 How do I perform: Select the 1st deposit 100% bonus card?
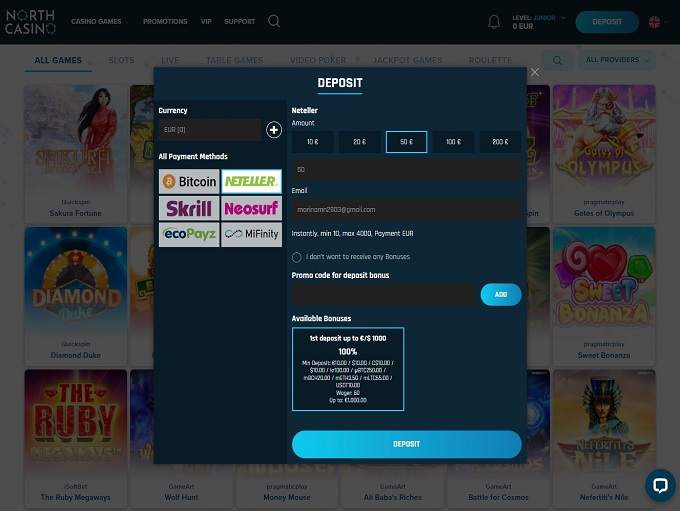tap(348, 369)
